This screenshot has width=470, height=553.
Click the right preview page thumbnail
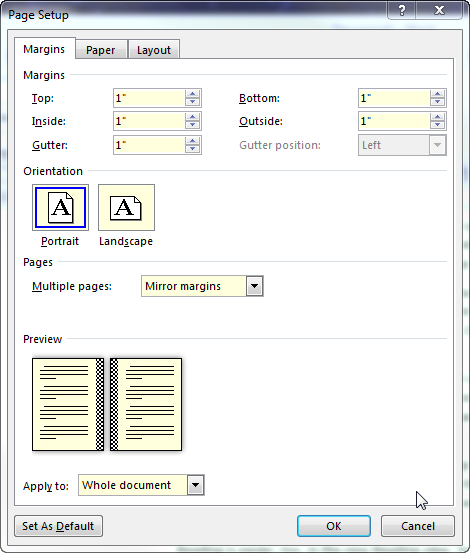(x=146, y=404)
